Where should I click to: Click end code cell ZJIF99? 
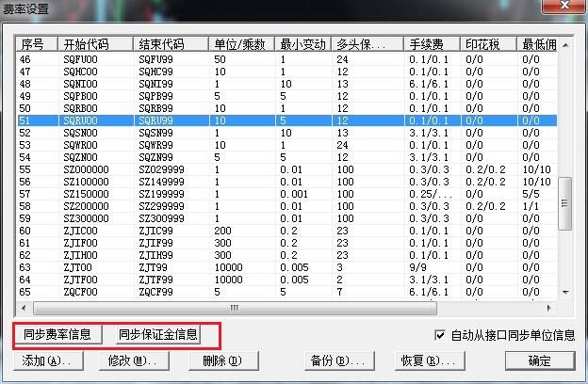click(156, 243)
